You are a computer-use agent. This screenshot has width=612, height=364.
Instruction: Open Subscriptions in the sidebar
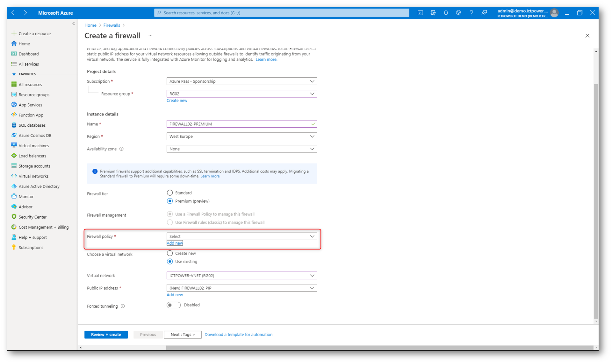click(x=31, y=248)
